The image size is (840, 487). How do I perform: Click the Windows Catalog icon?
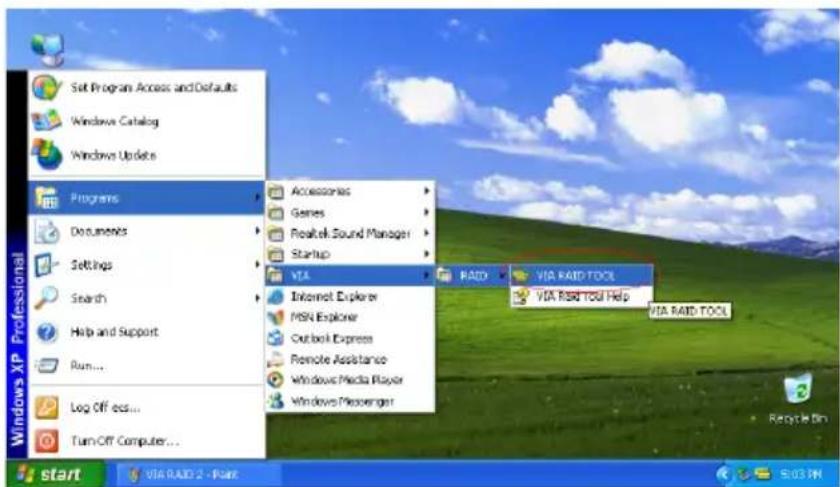46,121
